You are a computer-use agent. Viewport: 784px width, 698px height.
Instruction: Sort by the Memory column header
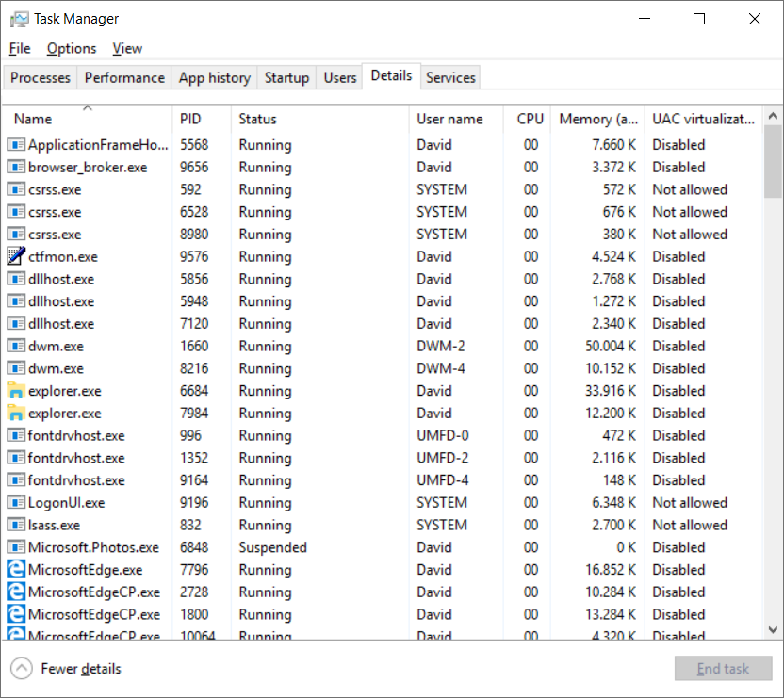tap(598, 119)
